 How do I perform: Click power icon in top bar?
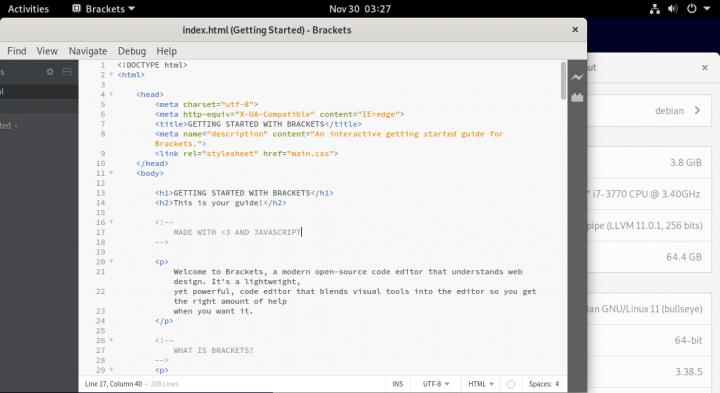pyautogui.click(x=692, y=9)
